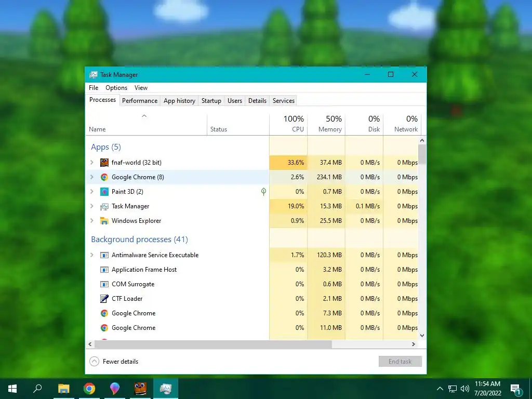
Task: Select the 0.1 MB/s disk cell
Action: (364, 206)
